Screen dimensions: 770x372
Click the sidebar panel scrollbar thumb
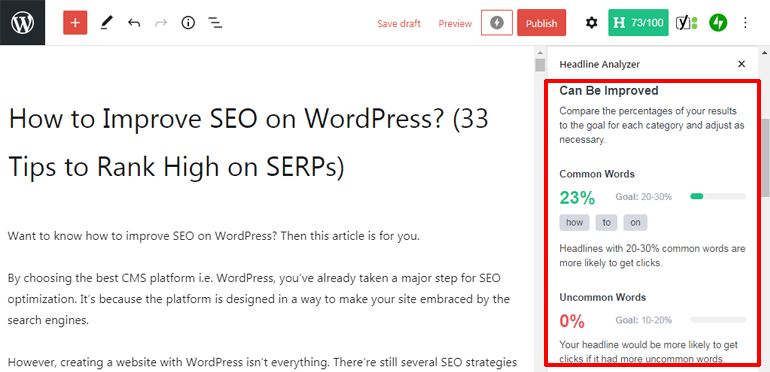[x=765, y=157]
